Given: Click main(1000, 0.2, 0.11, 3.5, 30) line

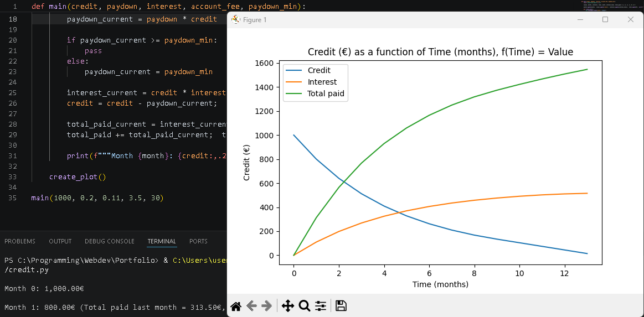Looking at the screenshot, I should coord(97,198).
